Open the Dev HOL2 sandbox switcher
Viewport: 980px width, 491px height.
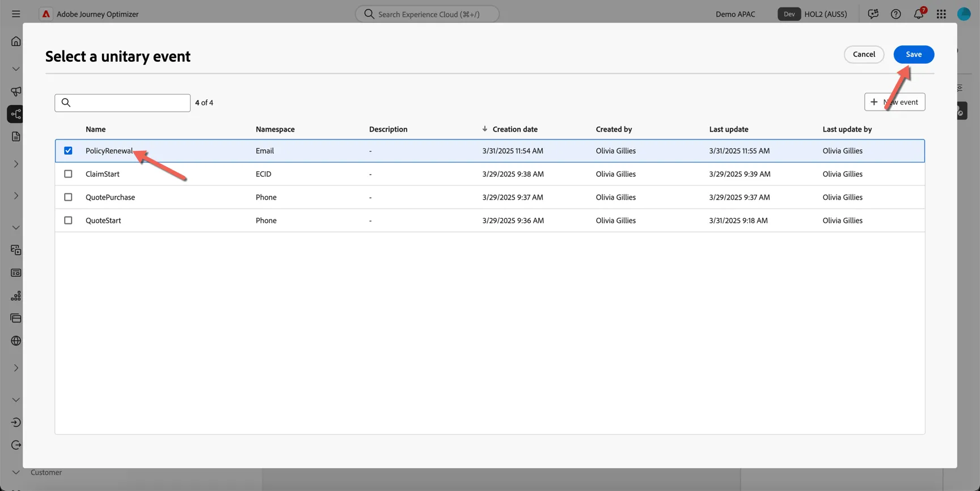[x=813, y=14]
